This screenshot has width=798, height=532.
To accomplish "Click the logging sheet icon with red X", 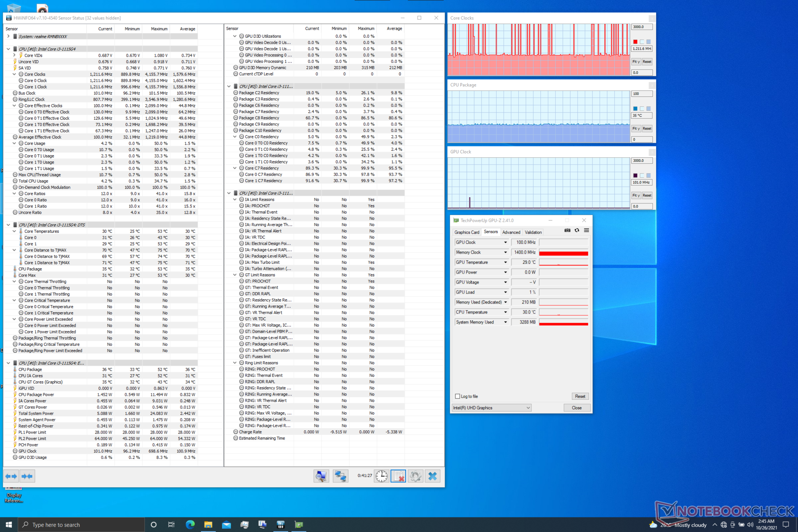I will (398, 476).
